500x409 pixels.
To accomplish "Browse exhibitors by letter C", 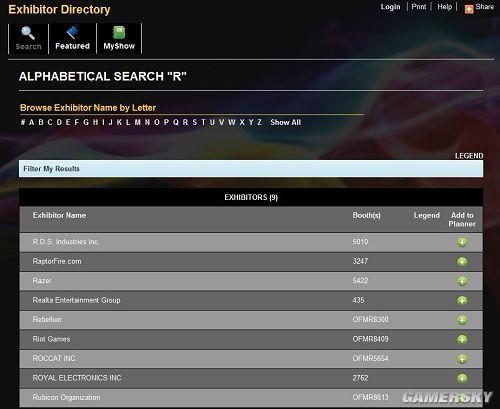I will [50, 122].
